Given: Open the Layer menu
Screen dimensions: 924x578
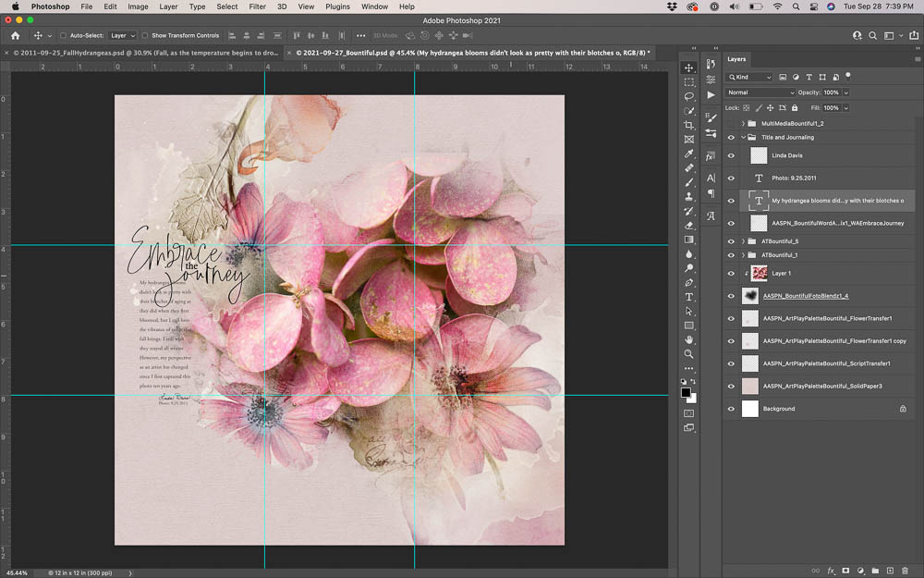Looking at the screenshot, I should 168,6.
